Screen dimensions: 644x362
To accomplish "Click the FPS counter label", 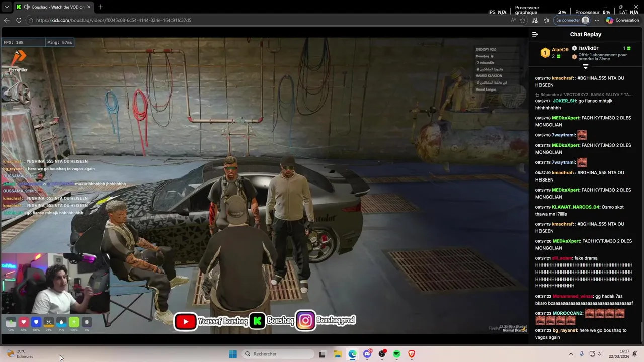I will point(14,42).
